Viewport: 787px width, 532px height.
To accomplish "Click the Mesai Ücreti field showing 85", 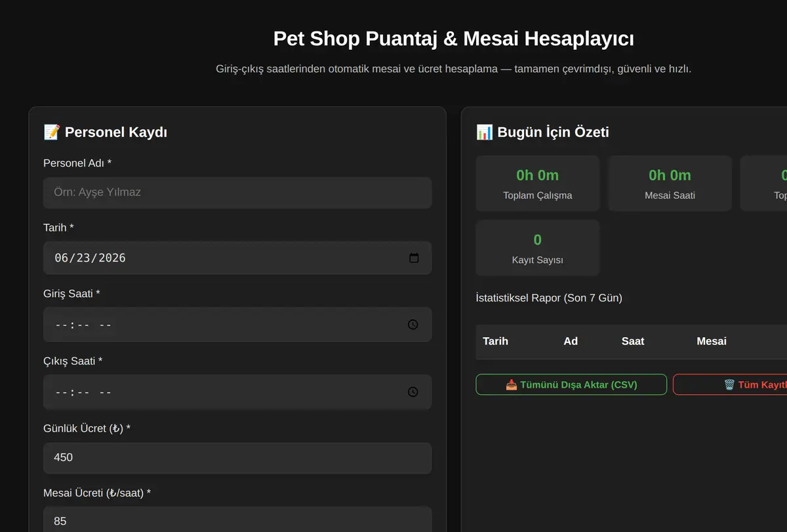I will tap(237, 521).
